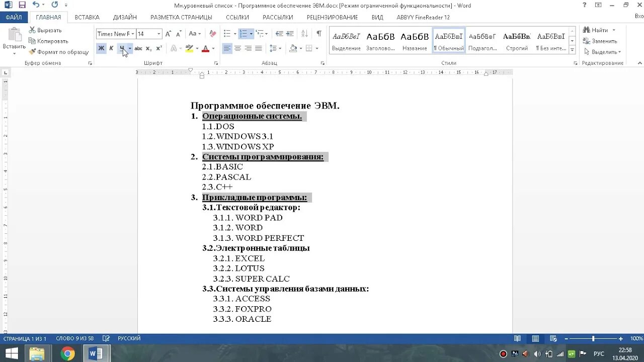Expand the styles gallery more button
Image resolution: width=644 pixels, height=362 pixels.
[x=572, y=50]
